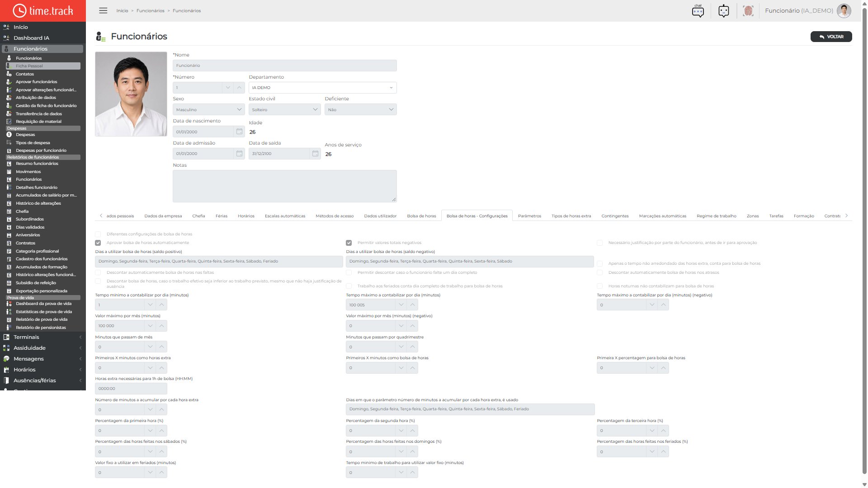
Task: Decrease Valor máximo por mês (minutos) value
Action: [x=150, y=326]
